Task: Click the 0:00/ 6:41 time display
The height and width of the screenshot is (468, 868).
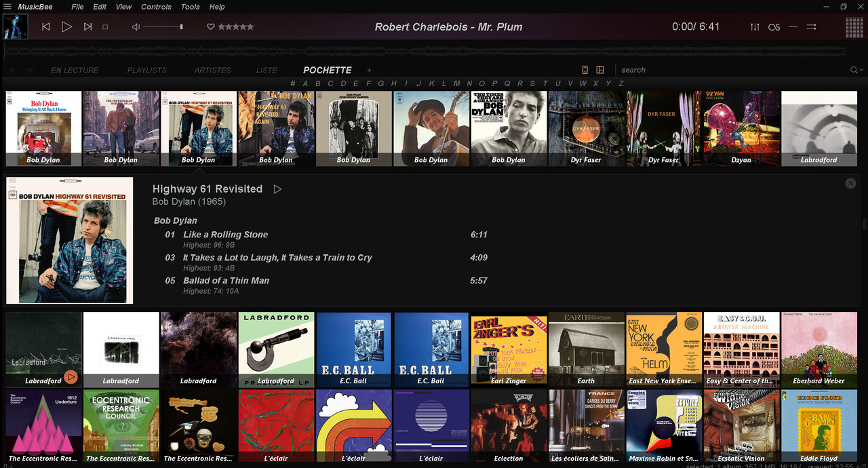Action: pos(696,27)
